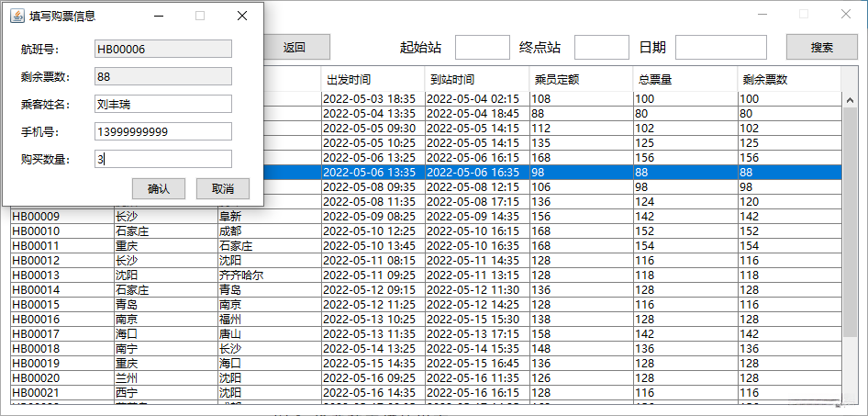Focus the 日期 search field
The width and height of the screenshot is (868, 416).
tap(721, 47)
